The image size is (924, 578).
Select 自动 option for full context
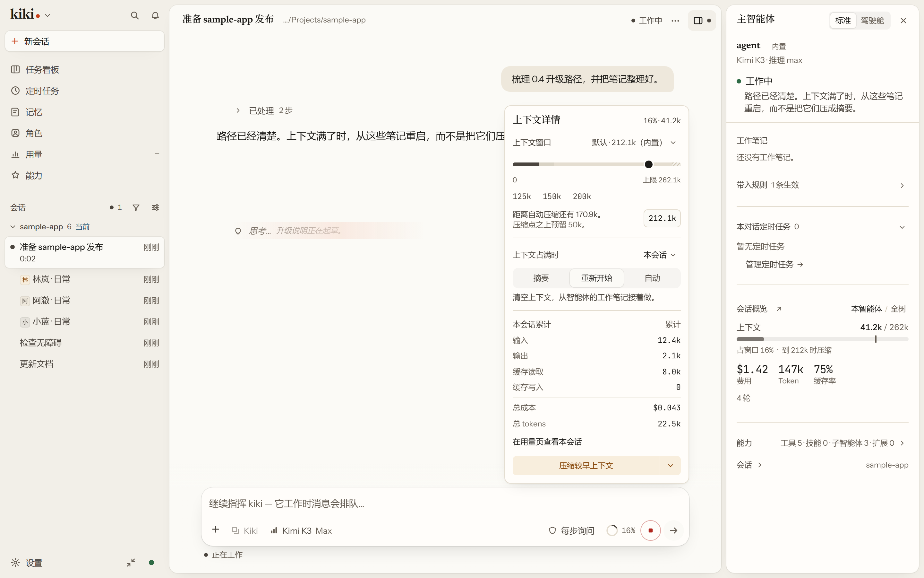coord(652,278)
